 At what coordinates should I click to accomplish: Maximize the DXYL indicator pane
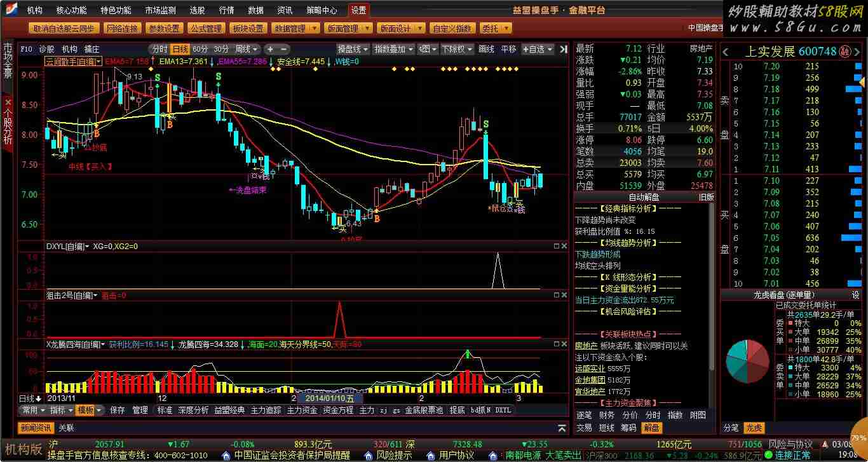pos(556,246)
